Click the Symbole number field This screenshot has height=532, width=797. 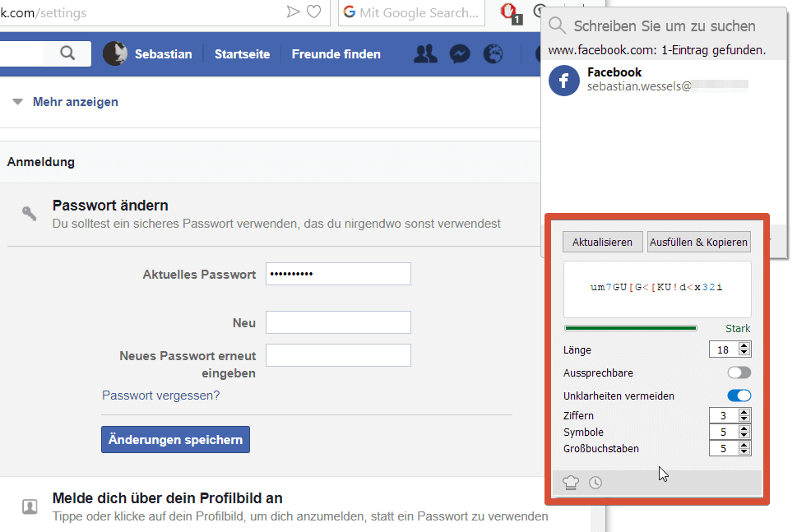point(724,432)
